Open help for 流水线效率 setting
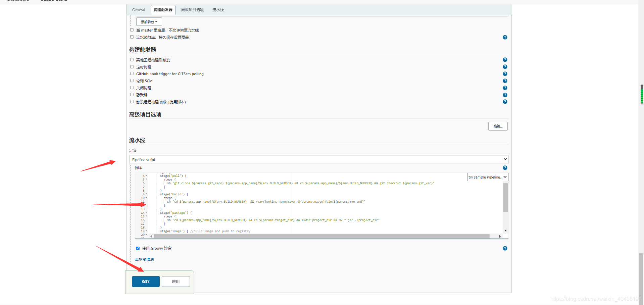644x305 pixels. coord(505,37)
